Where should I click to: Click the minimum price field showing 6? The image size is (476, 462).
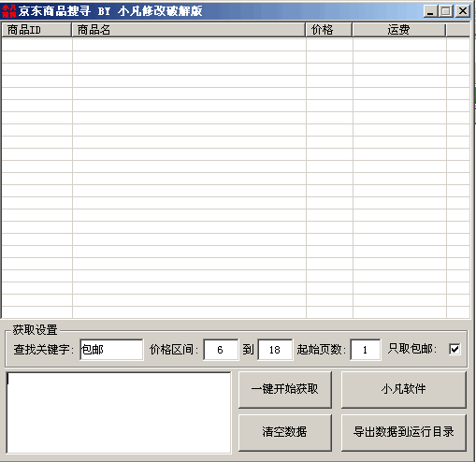tap(221, 350)
